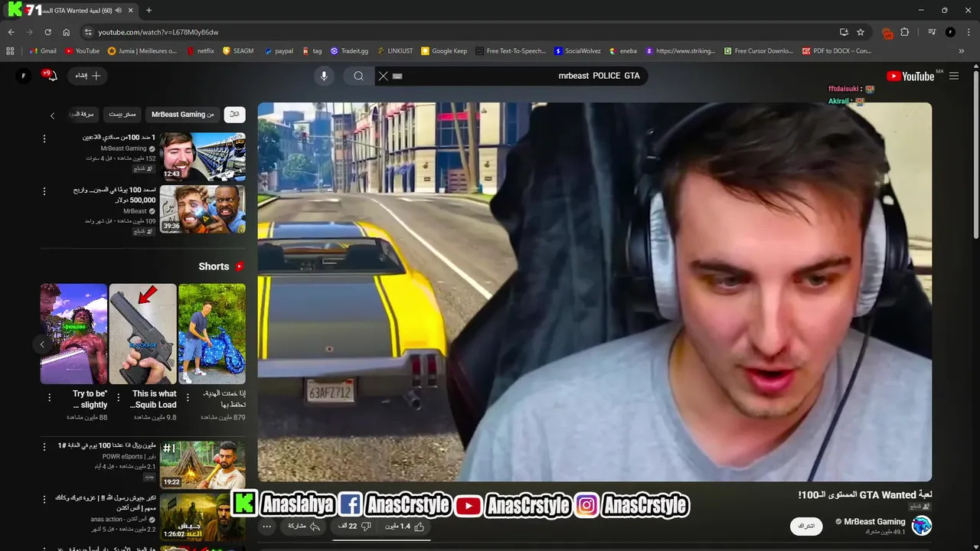Open options for the motorcycle Short

[188, 398]
